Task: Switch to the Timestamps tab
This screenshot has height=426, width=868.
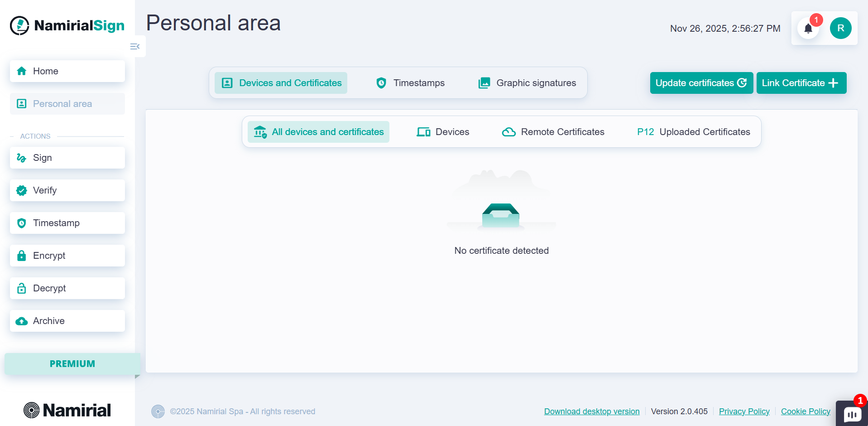Action: pos(410,83)
